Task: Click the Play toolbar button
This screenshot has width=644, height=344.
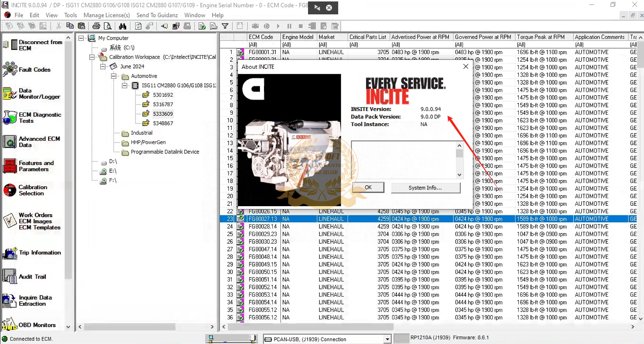Action: click(278, 26)
